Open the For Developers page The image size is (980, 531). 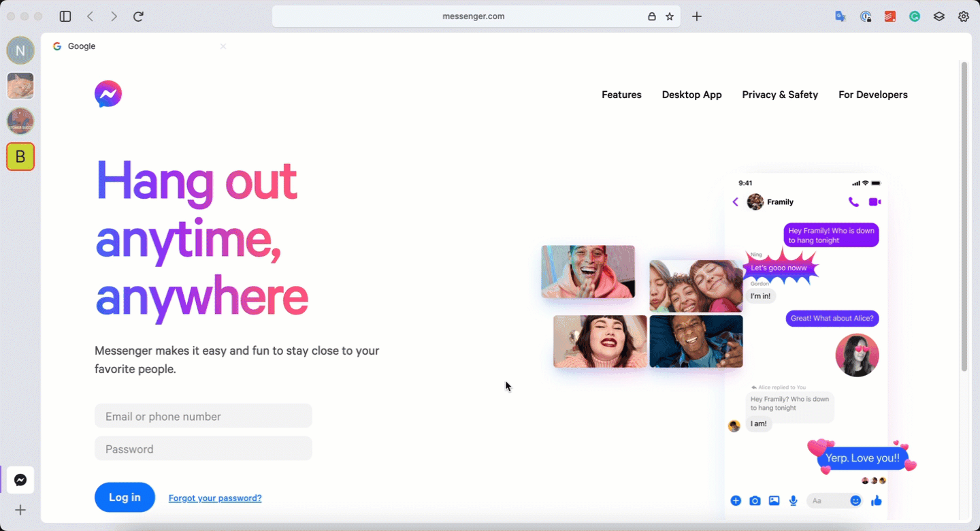pyautogui.click(x=873, y=95)
